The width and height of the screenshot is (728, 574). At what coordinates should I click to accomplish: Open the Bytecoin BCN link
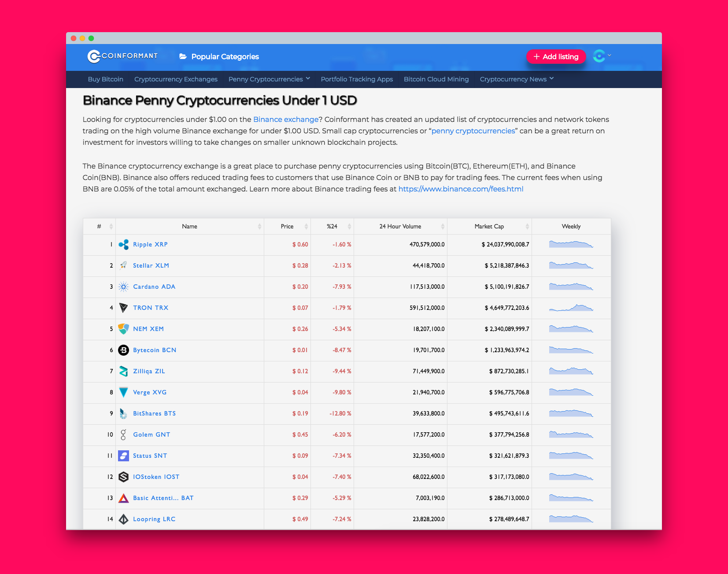(x=155, y=350)
